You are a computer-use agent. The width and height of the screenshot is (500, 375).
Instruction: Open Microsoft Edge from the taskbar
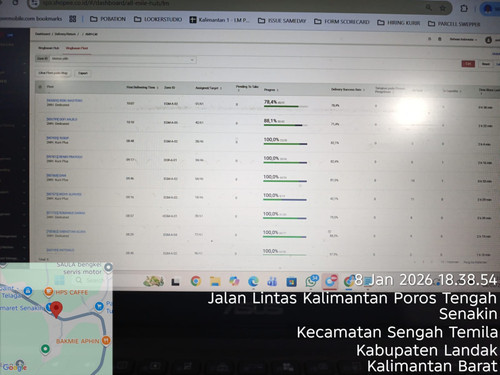[x=253, y=282]
